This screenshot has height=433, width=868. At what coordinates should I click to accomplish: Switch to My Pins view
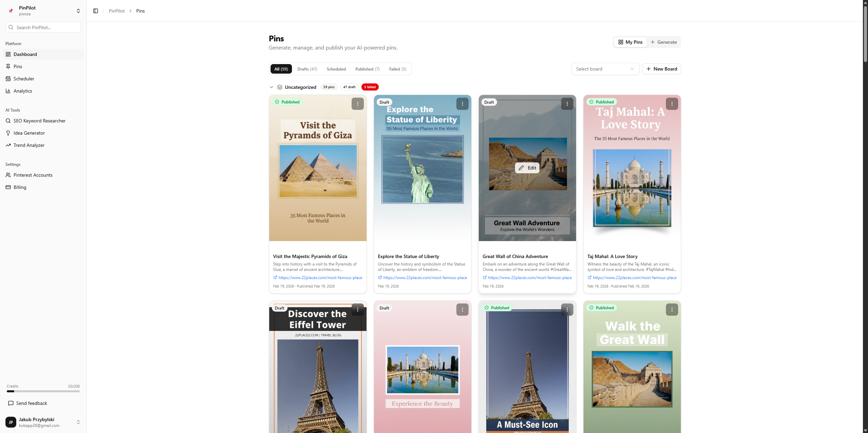point(630,42)
